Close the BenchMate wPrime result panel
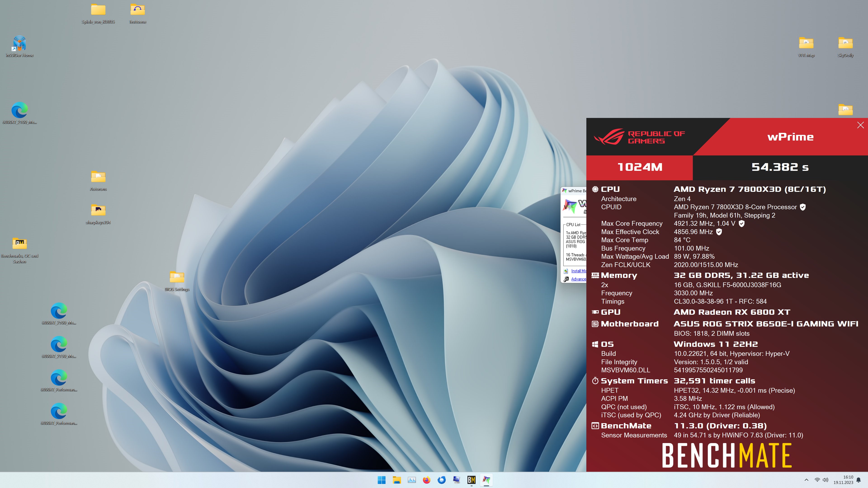Image resolution: width=868 pixels, height=488 pixels. pos(860,125)
